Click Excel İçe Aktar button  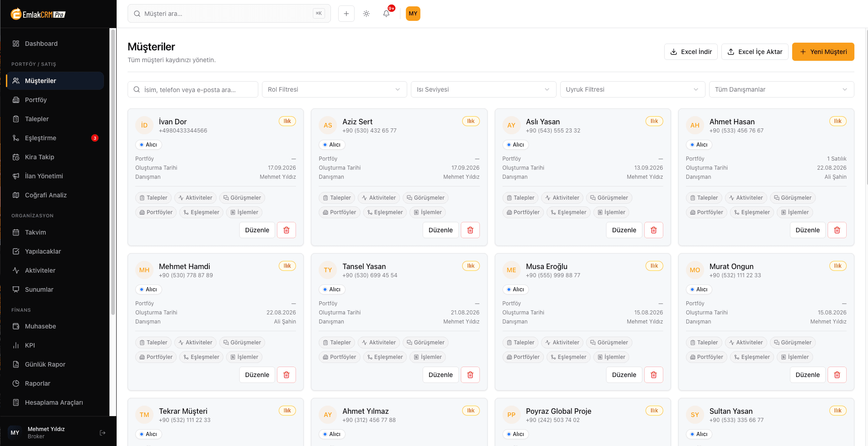755,52
